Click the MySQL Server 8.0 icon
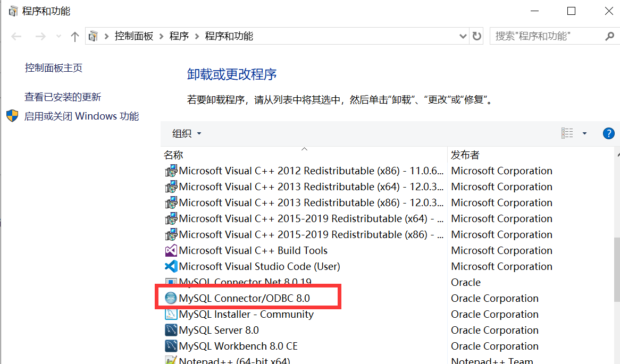Viewport: 620px width, 364px height. point(171,330)
